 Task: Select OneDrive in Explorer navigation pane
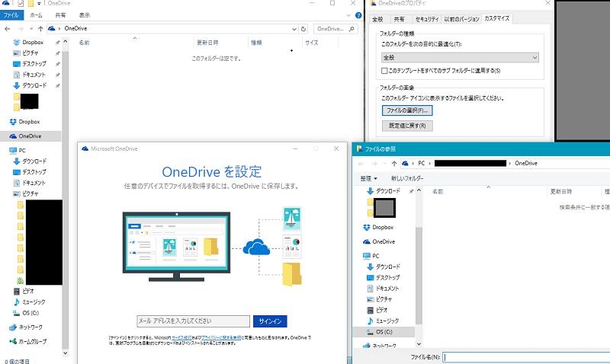30,136
